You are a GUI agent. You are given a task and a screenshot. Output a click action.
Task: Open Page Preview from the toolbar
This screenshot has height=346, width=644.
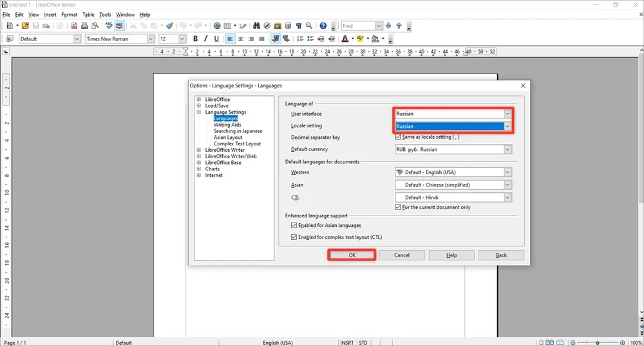click(x=95, y=26)
